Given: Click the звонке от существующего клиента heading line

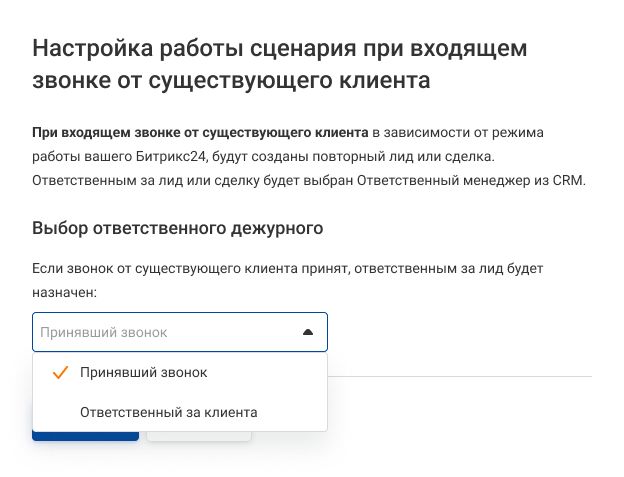Looking at the screenshot, I should click(x=231, y=80).
